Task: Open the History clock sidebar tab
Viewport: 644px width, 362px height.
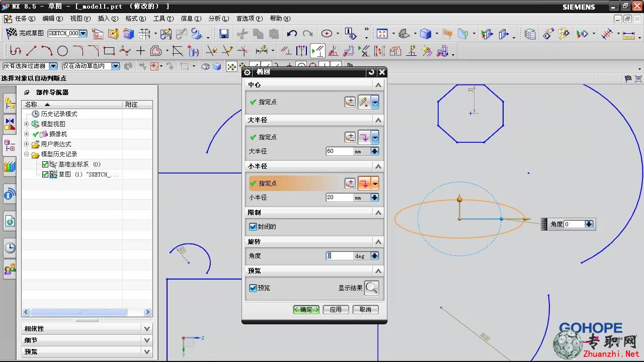Action: point(10,248)
